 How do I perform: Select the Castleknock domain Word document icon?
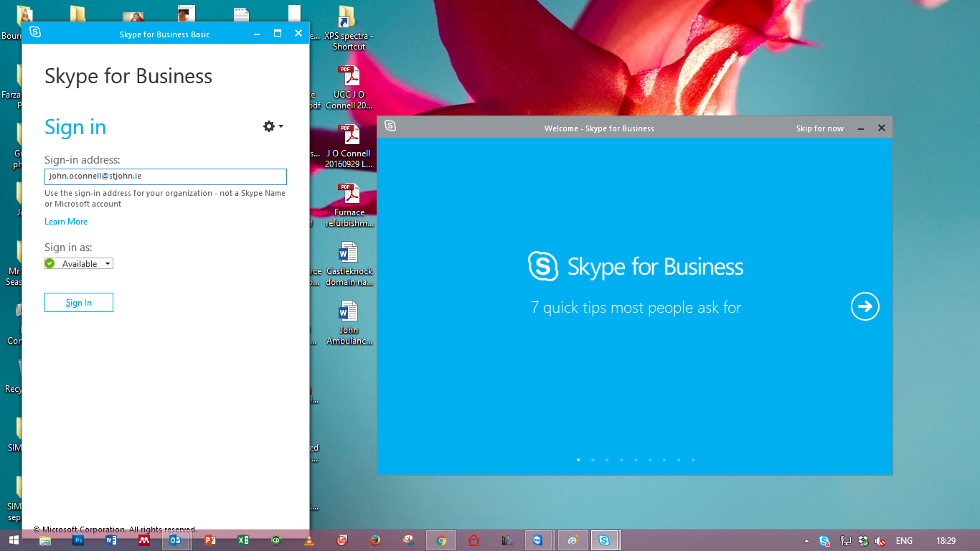click(349, 264)
